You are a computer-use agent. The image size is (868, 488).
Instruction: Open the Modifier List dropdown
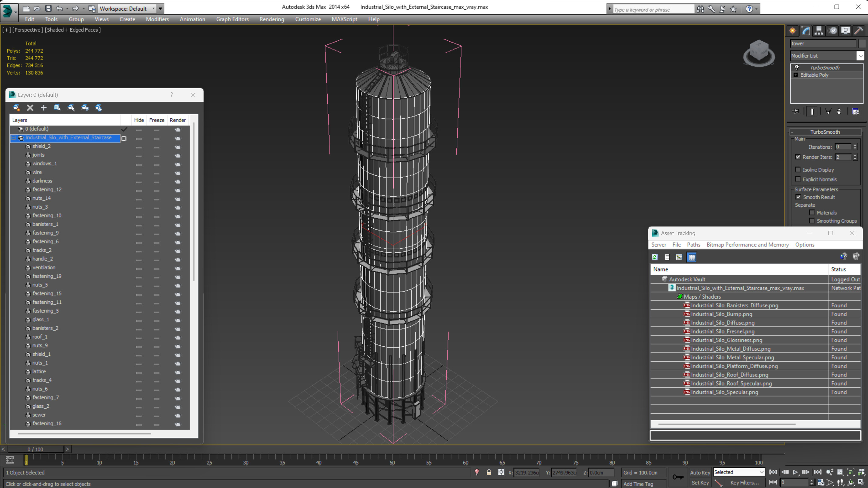point(860,56)
